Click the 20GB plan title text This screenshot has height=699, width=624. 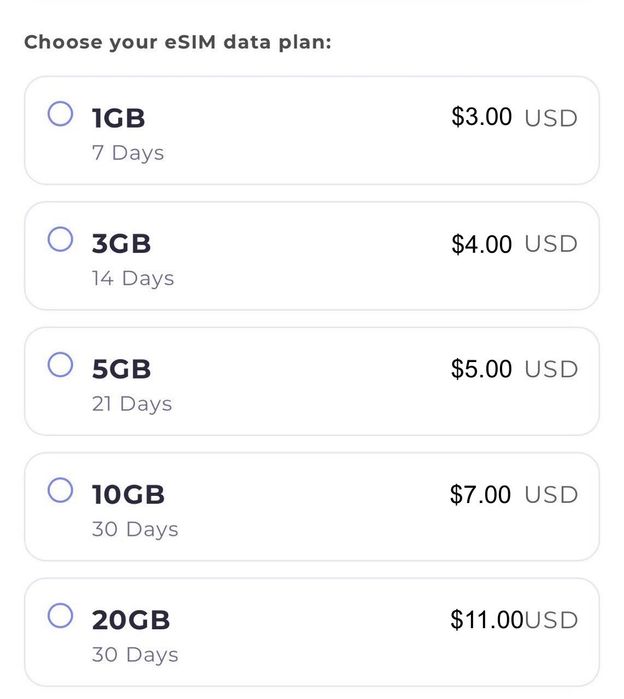(x=130, y=620)
